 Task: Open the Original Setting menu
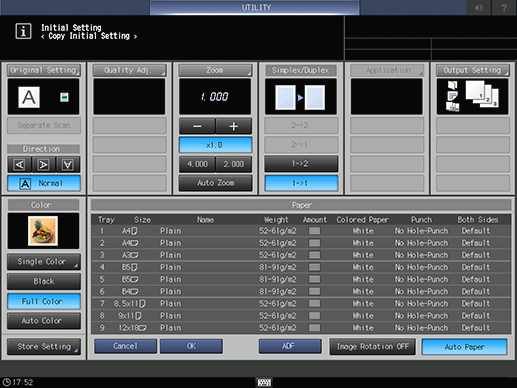(44, 70)
